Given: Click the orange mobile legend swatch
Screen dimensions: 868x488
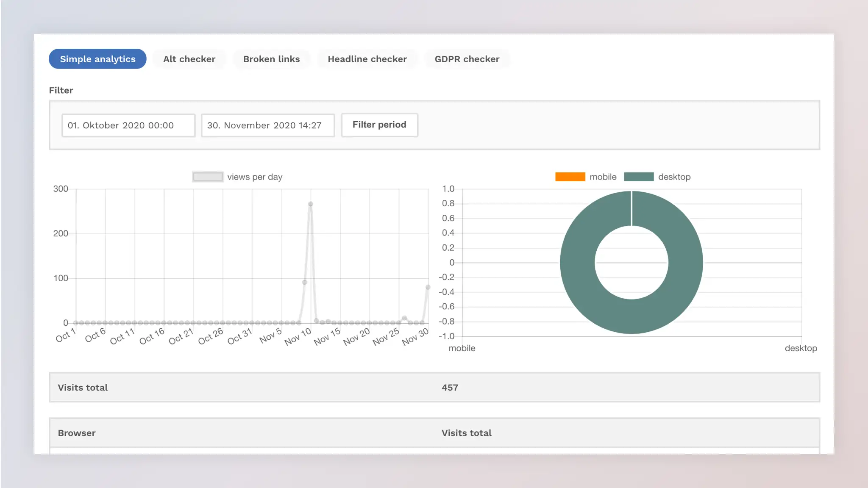Looking at the screenshot, I should 570,177.
